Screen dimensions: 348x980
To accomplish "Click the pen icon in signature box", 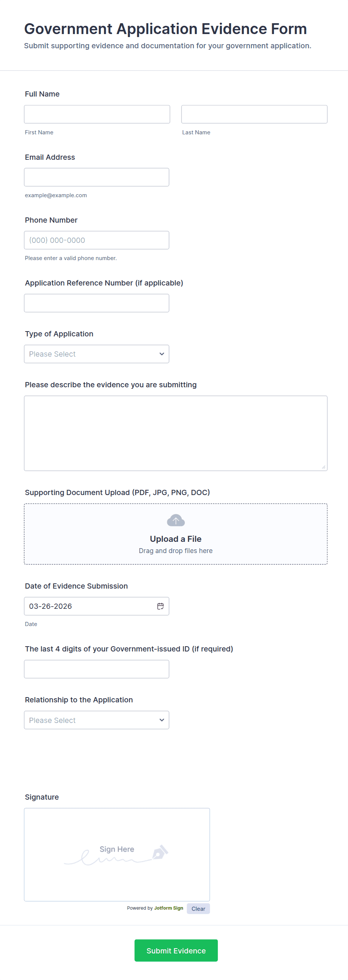I will click(x=160, y=852).
